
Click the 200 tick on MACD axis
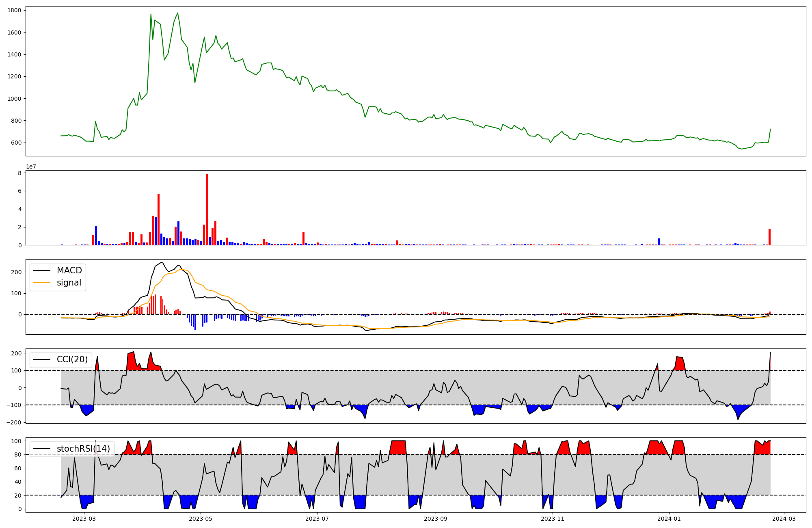pyautogui.click(x=17, y=272)
